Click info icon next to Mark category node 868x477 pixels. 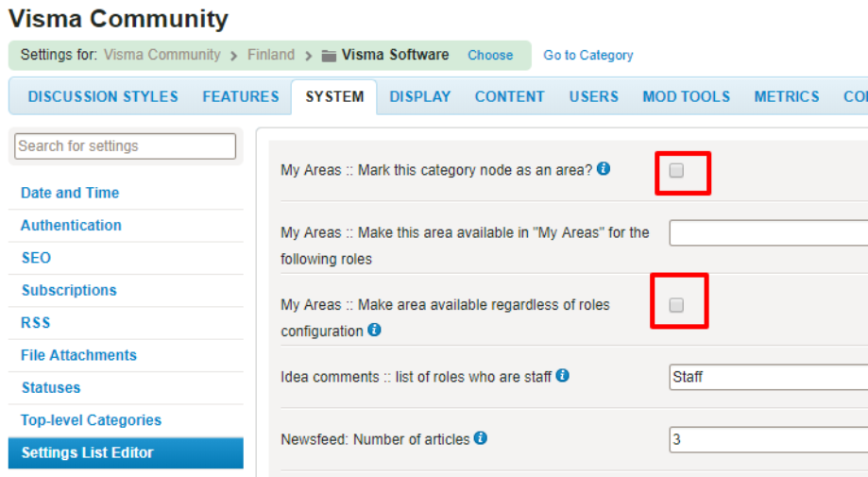[604, 169]
